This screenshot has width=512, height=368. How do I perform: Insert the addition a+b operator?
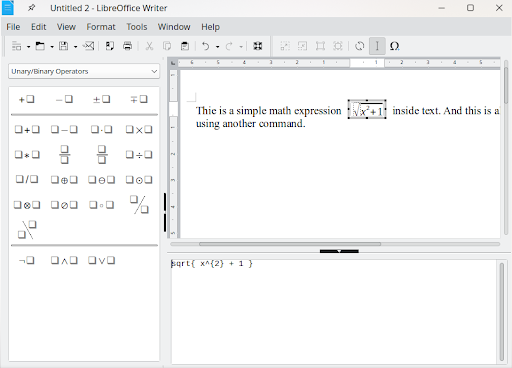27,129
